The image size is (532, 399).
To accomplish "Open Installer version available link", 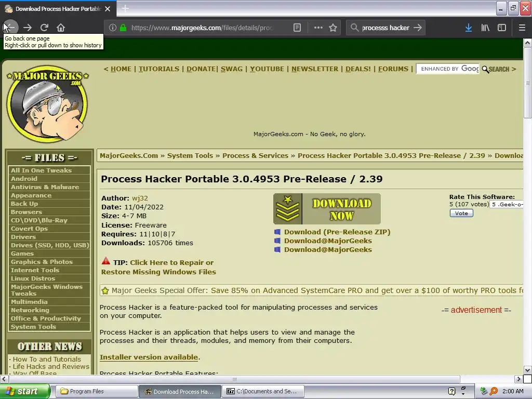I will (149, 357).
